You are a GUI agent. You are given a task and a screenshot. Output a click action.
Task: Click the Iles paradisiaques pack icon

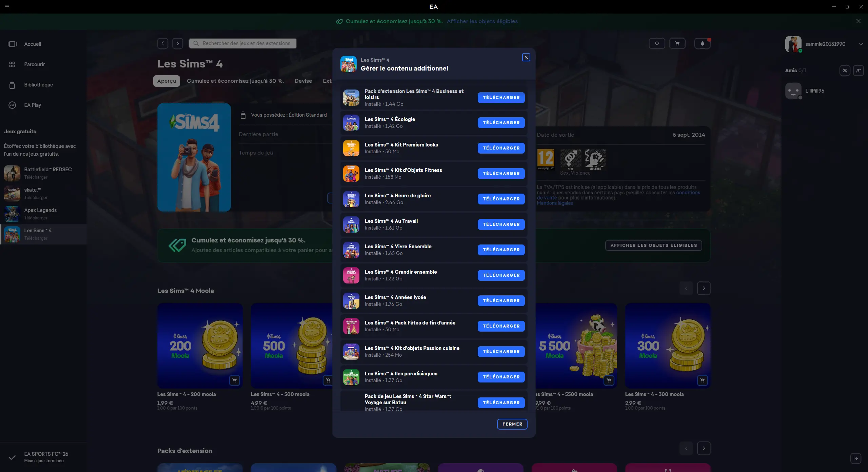coord(351,377)
